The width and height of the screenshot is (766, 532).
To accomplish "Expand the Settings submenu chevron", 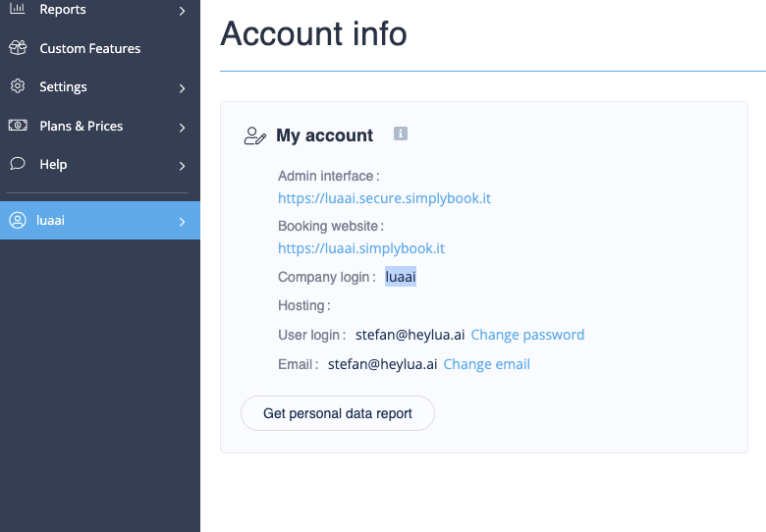I will click(183, 88).
